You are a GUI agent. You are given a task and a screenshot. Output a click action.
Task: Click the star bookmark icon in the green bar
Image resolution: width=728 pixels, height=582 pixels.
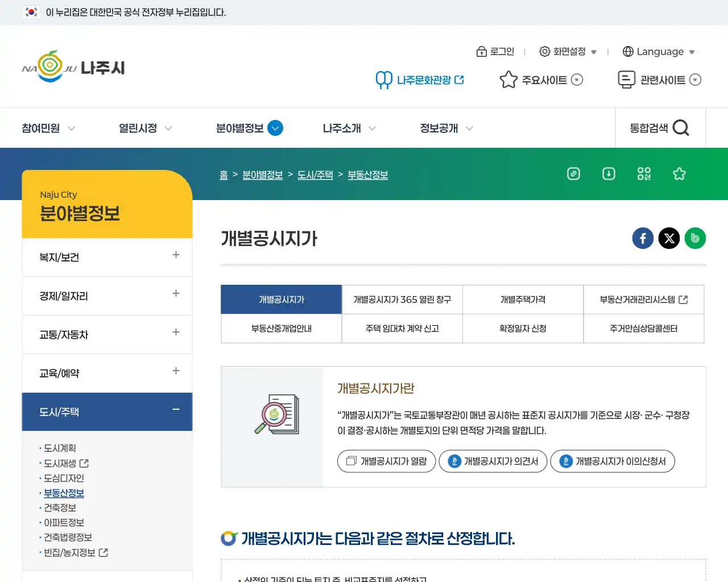tap(679, 174)
